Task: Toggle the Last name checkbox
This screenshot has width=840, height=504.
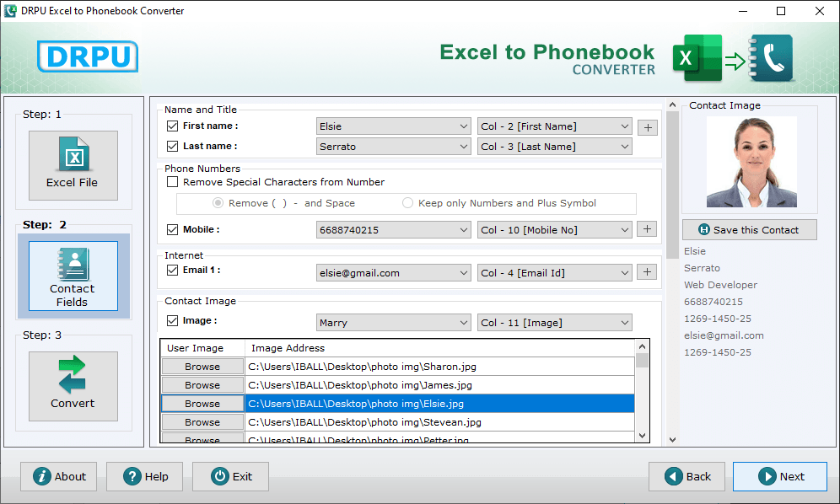Action: [x=173, y=146]
